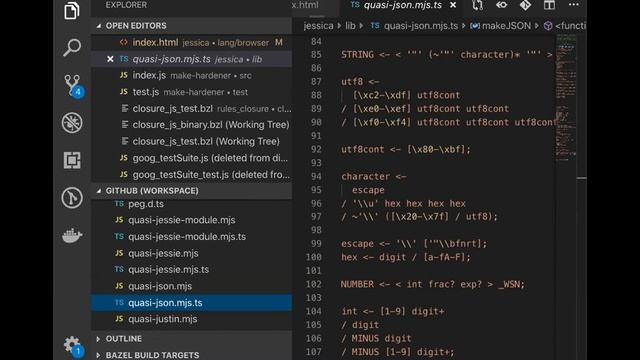Click the 'character <-' line
The width and height of the screenshot is (640, 360).
tap(373, 176)
